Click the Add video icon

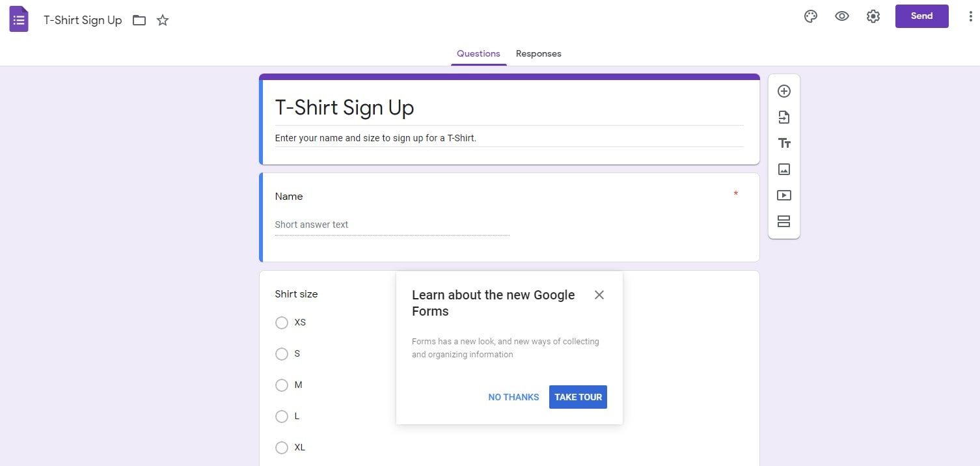pos(784,195)
